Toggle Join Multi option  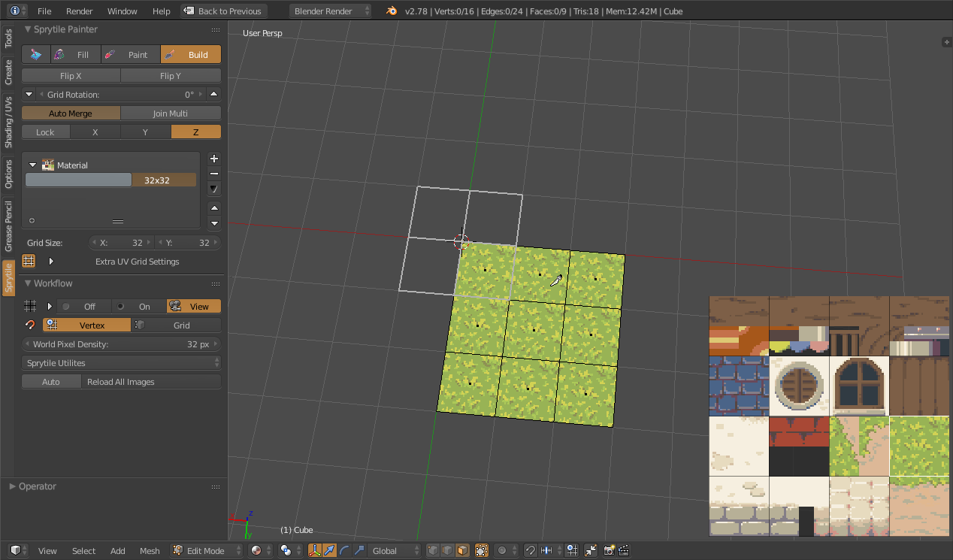[x=171, y=114]
